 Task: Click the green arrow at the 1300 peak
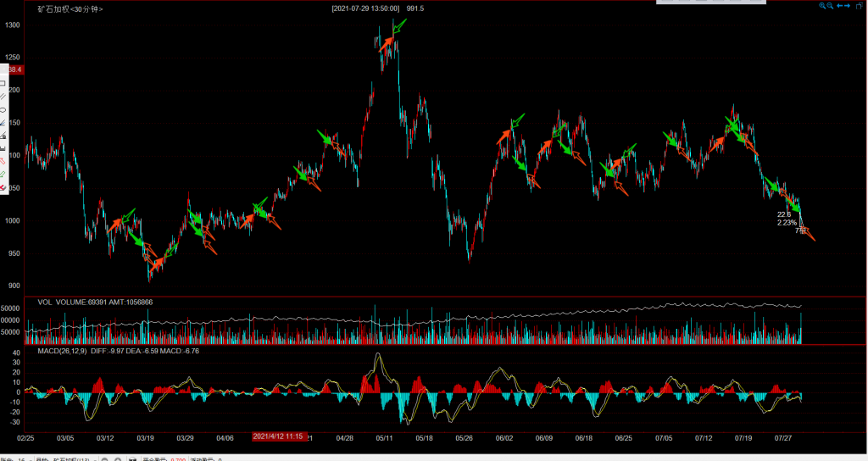pos(398,26)
